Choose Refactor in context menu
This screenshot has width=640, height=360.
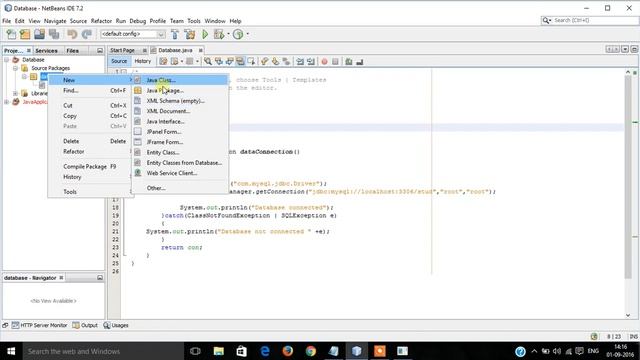tap(90, 151)
